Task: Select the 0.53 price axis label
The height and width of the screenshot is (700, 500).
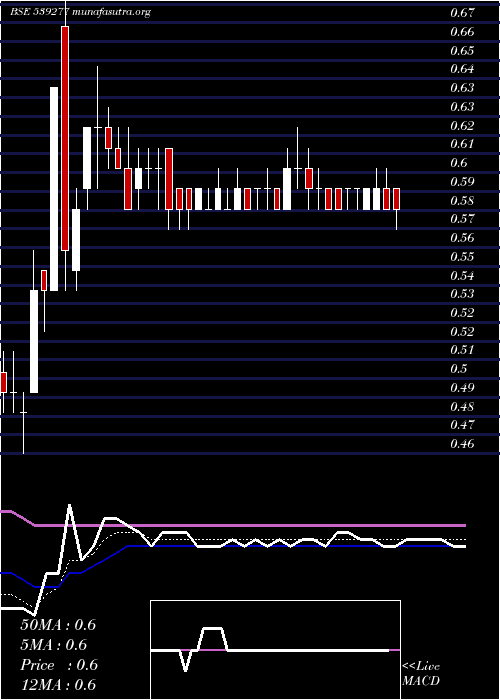Action: (x=462, y=294)
